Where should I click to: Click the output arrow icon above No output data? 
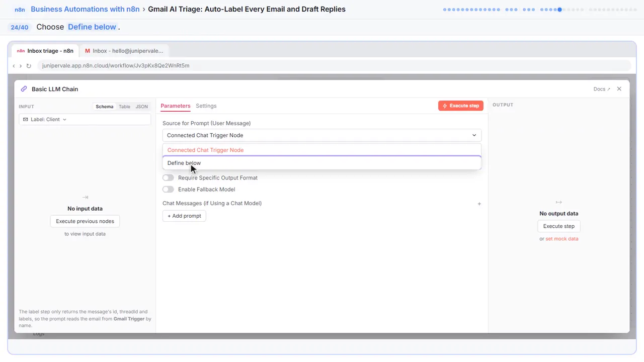pos(558,202)
